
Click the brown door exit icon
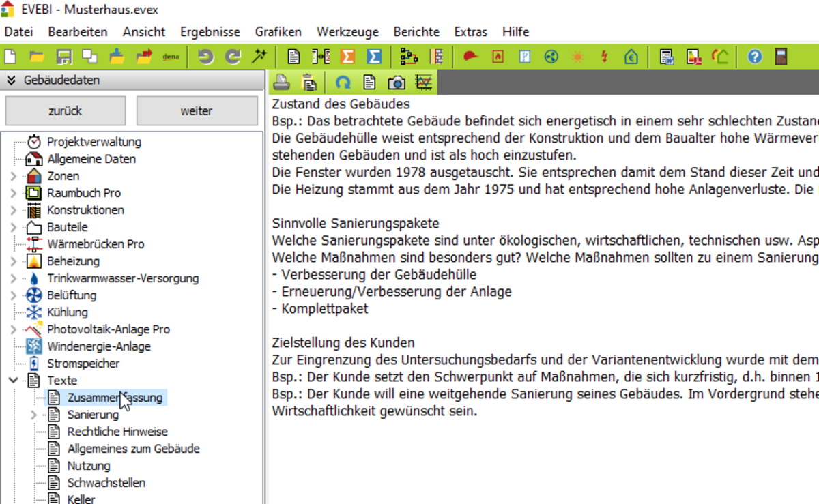click(781, 57)
